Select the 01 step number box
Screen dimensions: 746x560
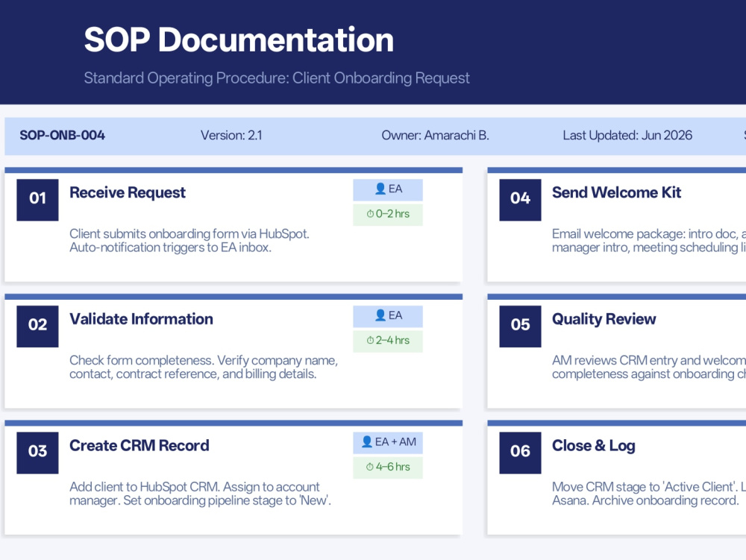(x=37, y=200)
